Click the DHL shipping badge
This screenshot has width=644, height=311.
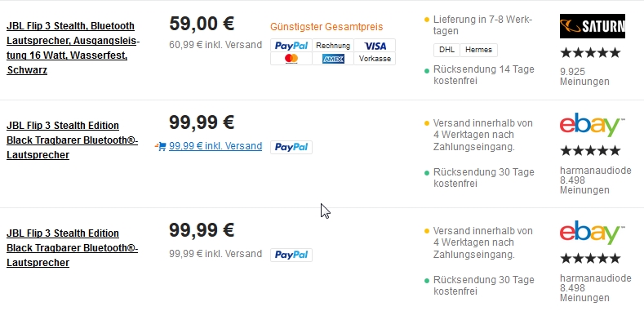(x=446, y=50)
